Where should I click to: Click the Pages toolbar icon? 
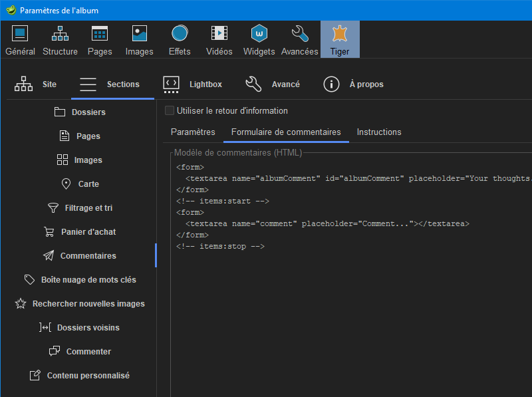coord(100,39)
